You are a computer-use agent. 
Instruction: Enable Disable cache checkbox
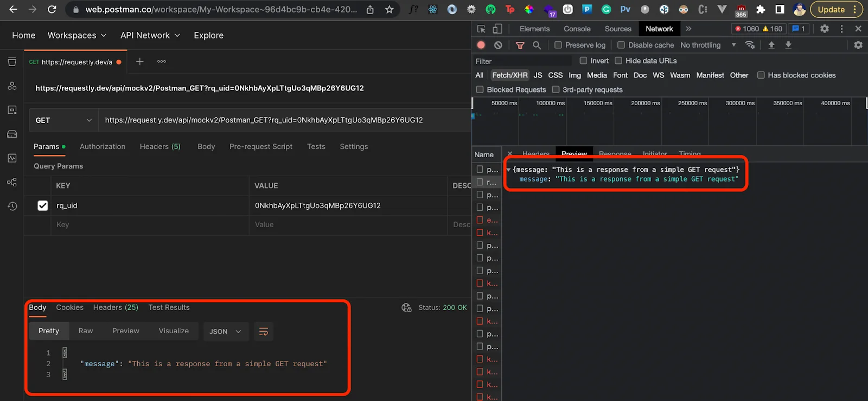click(621, 45)
